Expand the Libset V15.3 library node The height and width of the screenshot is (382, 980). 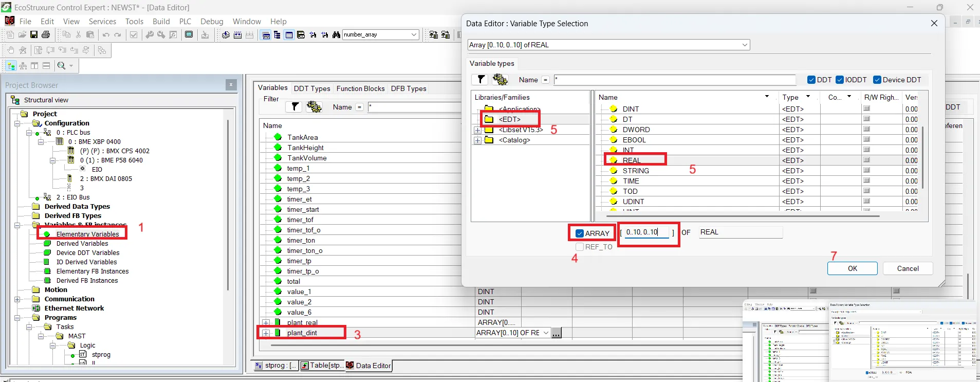tap(477, 130)
